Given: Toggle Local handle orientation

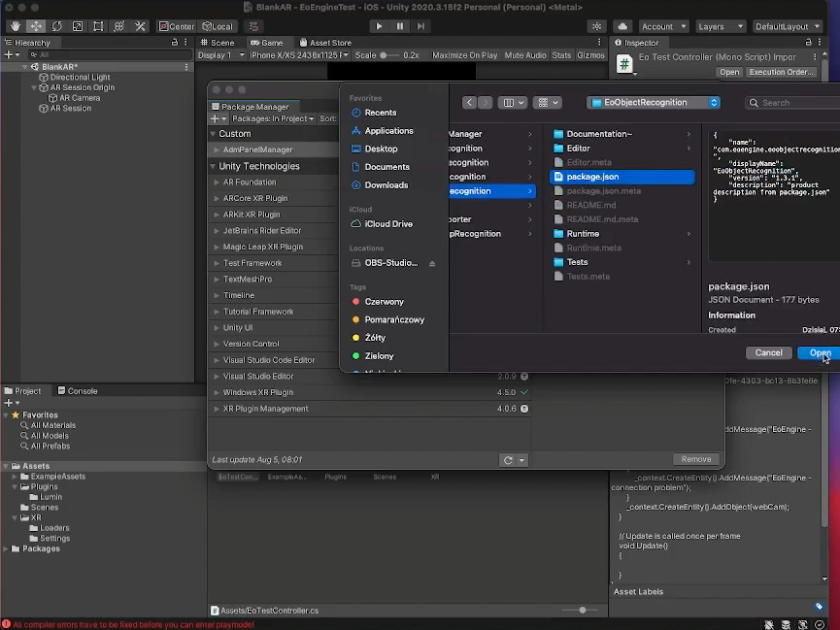Looking at the screenshot, I should click(x=218, y=26).
